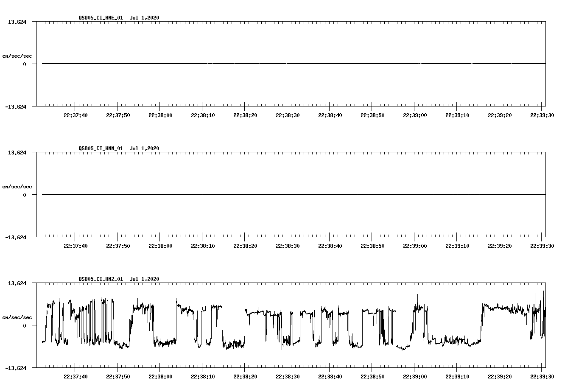Click time label 22:38:40 under HNZ chart
Viewport: 576px width, 392px height.
coord(330,376)
